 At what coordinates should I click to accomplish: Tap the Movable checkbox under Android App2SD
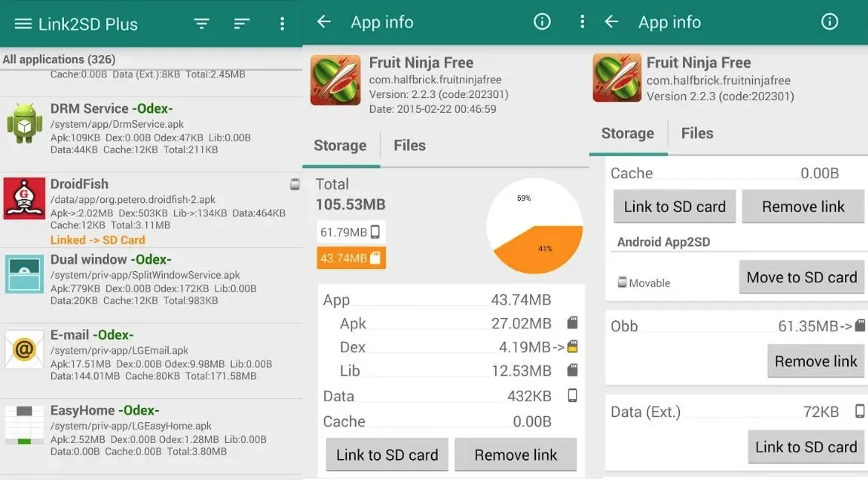coord(622,283)
